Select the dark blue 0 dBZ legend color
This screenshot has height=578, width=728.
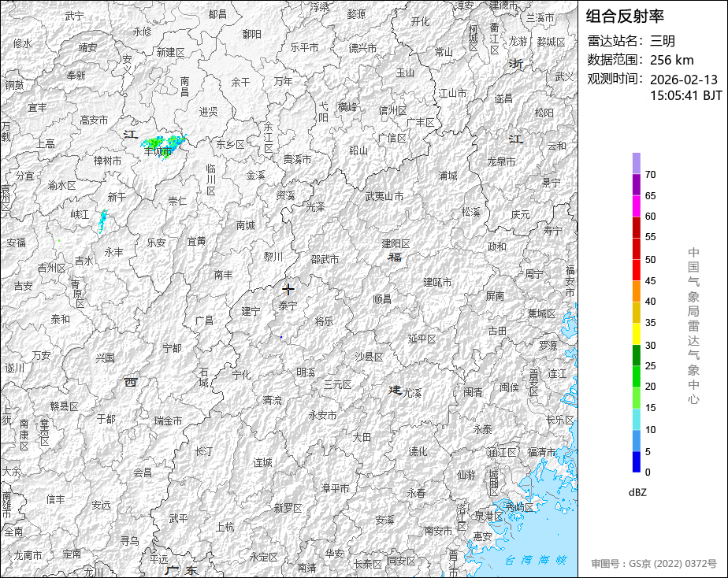click(x=636, y=461)
